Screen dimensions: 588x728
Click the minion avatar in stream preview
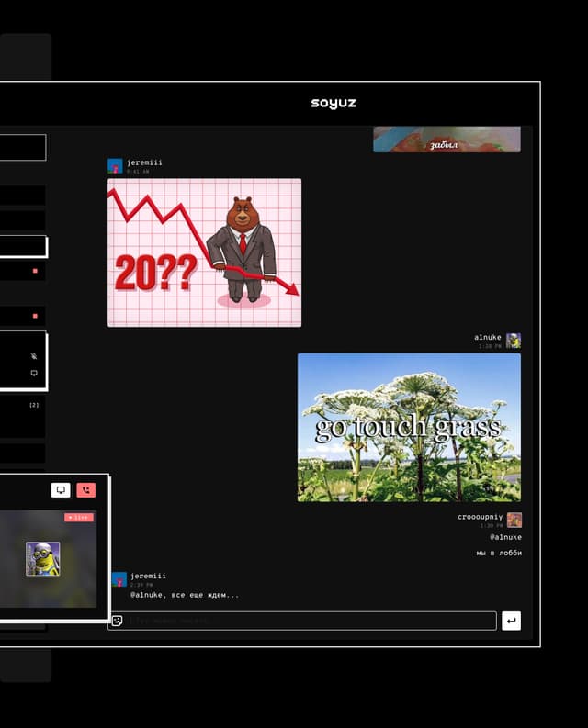coord(42,558)
